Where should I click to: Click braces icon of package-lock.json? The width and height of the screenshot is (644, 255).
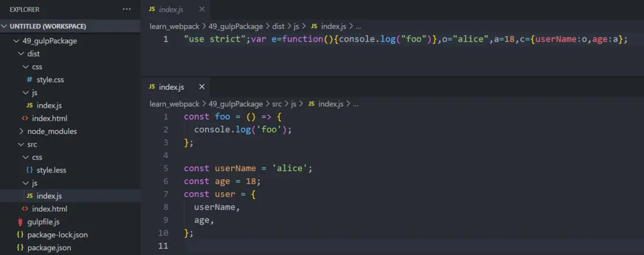20,235
